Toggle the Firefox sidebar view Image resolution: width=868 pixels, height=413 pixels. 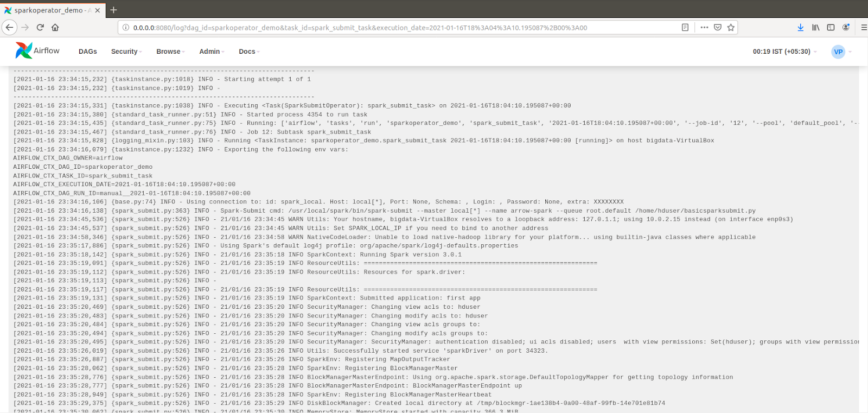coord(831,27)
